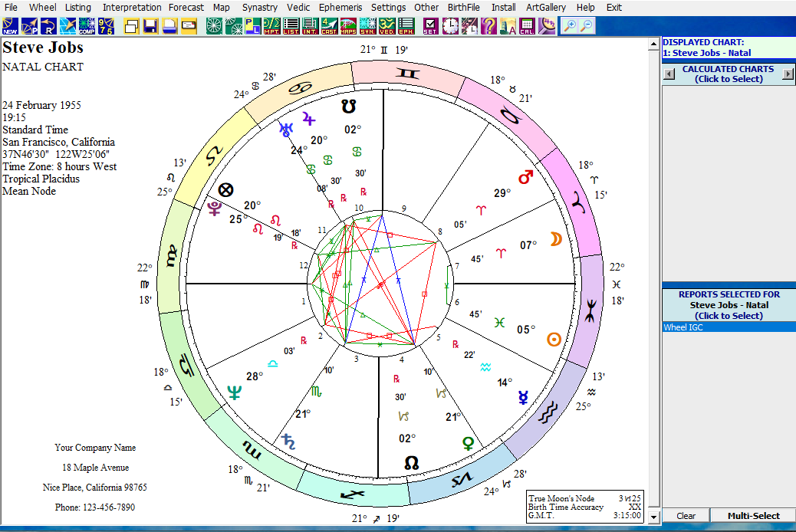Select the single wheel icon
The height and width of the screenshot is (532, 796).
214,26
